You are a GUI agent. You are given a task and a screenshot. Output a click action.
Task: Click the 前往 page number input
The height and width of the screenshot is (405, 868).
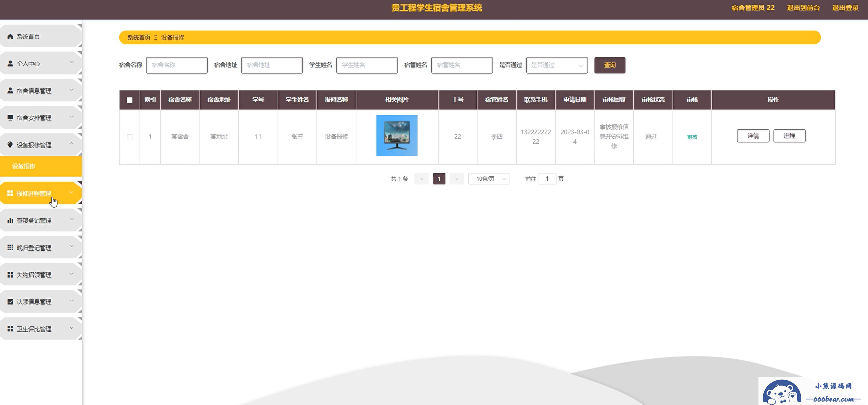point(547,179)
